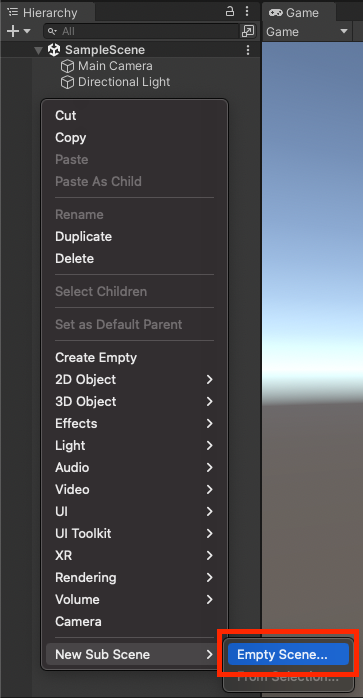
Task: Open the Game display dropdown
Action: click(306, 32)
